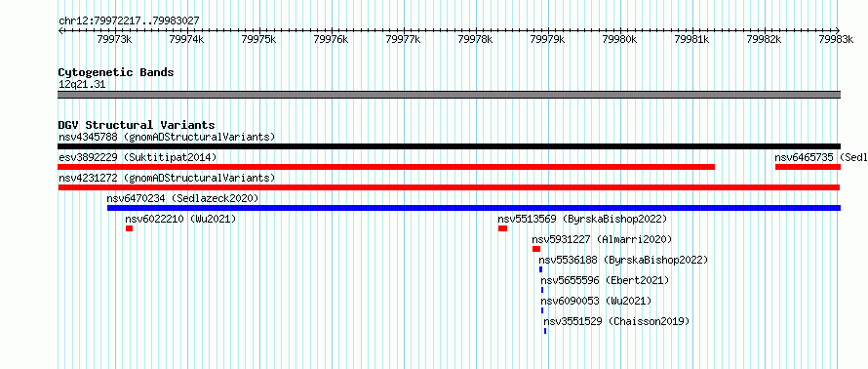
Task: Click the 12q21.31 gray cytogenetic band
Action: click(x=449, y=95)
